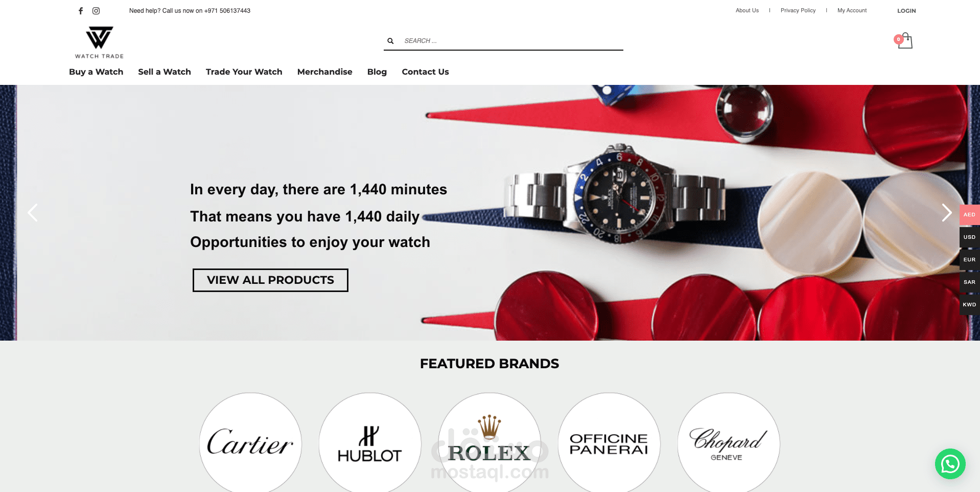Image resolution: width=980 pixels, height=492 pixels.
Task: Open the Instagram social icon
Action: 96,11
